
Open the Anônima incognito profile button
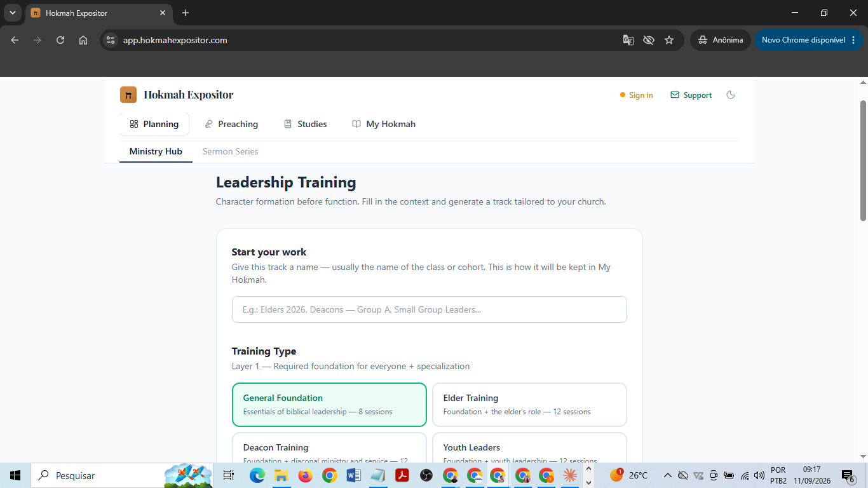point(721,40)
